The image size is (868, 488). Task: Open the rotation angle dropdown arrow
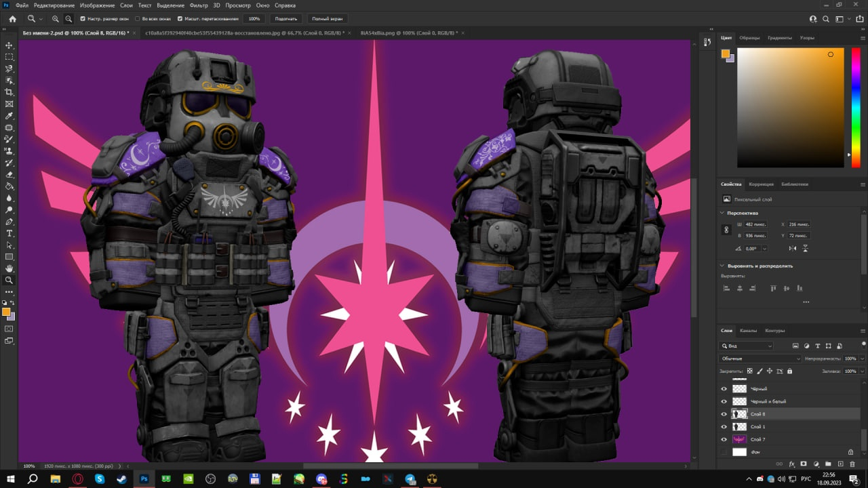[764, 249]
